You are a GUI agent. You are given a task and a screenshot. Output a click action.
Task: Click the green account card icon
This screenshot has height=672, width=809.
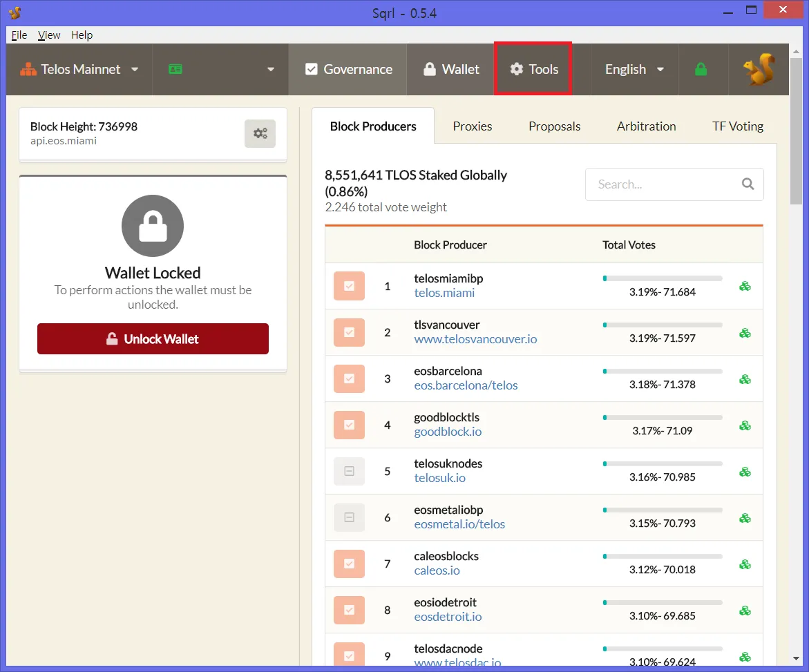[175, 69]
